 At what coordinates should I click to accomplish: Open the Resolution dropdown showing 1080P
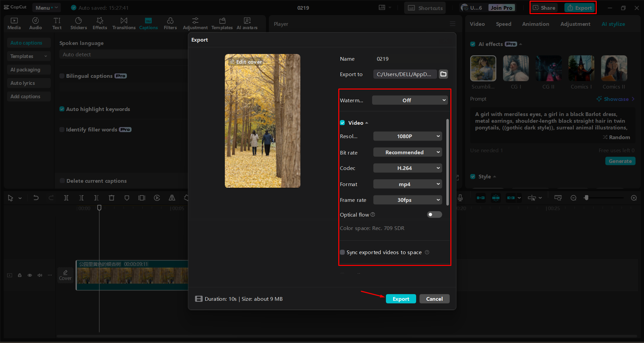click(x=407, y=136)
